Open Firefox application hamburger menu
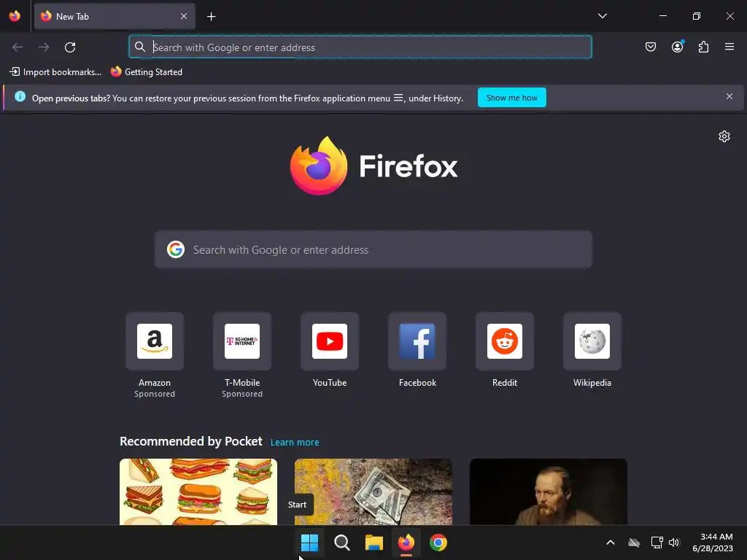The image size is (747, 560). [729, 47]
